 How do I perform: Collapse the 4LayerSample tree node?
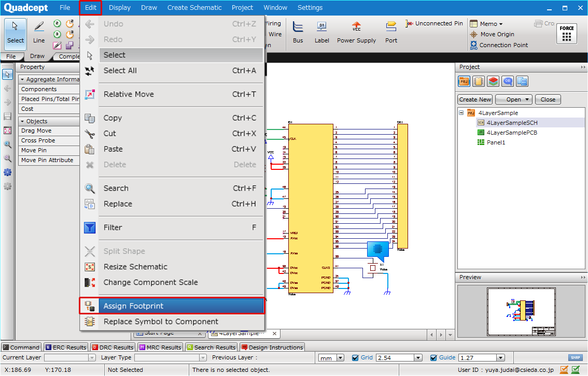[461, 113]
